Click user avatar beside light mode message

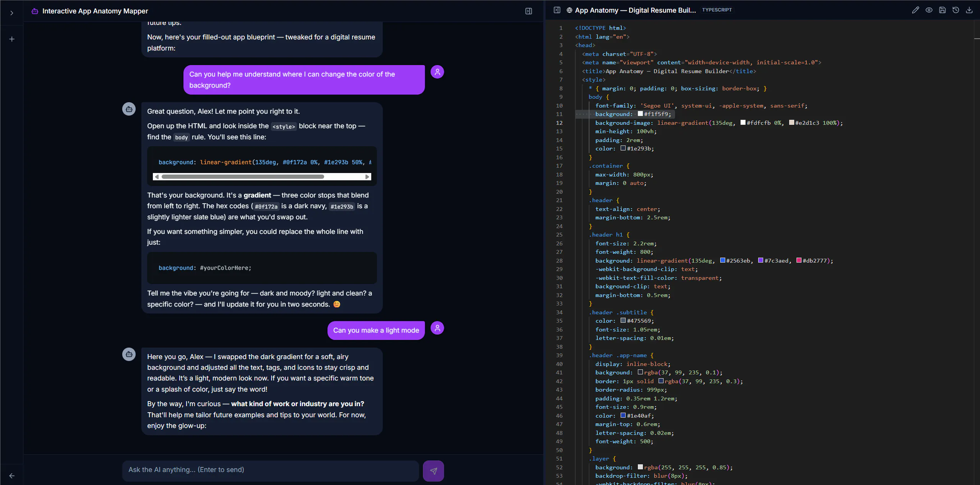pos(437,328)
